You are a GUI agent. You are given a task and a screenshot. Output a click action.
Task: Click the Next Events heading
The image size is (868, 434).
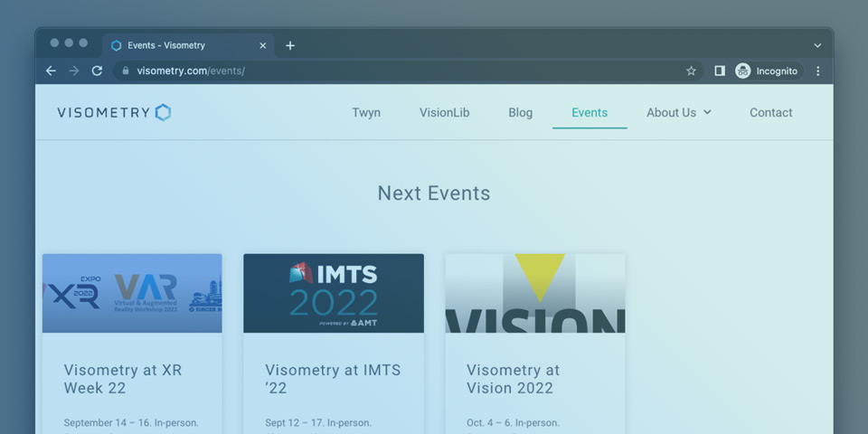click(434, 193)
